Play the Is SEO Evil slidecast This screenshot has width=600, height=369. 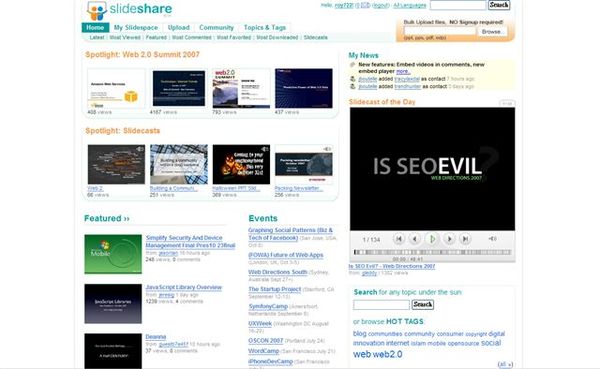(432, 239)
